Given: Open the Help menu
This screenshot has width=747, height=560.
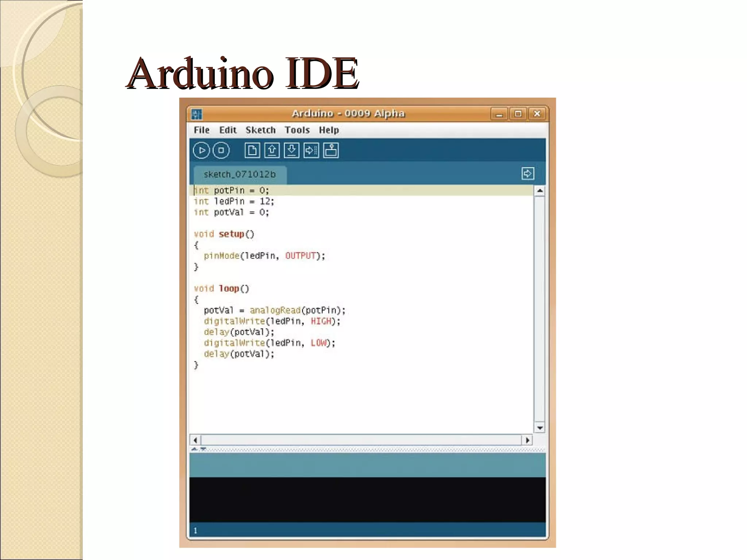Looking at the screenshot, I should [329, 130].
